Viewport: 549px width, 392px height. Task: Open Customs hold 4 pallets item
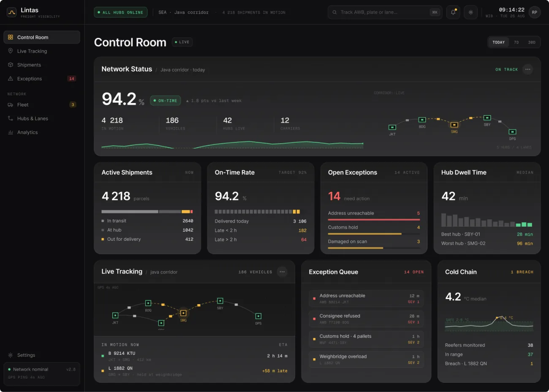coord(366,339)
